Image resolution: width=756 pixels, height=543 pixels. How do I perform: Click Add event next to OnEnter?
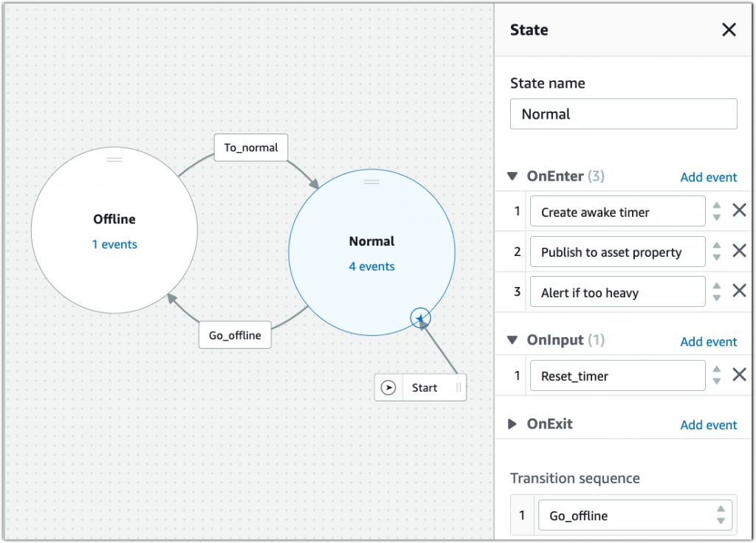708,177
